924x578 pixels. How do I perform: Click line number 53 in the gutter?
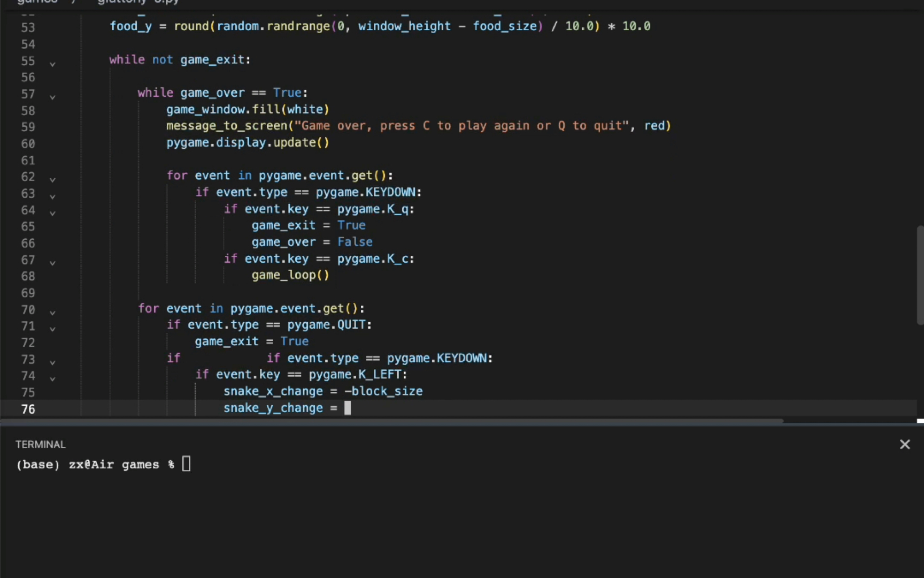28,27
